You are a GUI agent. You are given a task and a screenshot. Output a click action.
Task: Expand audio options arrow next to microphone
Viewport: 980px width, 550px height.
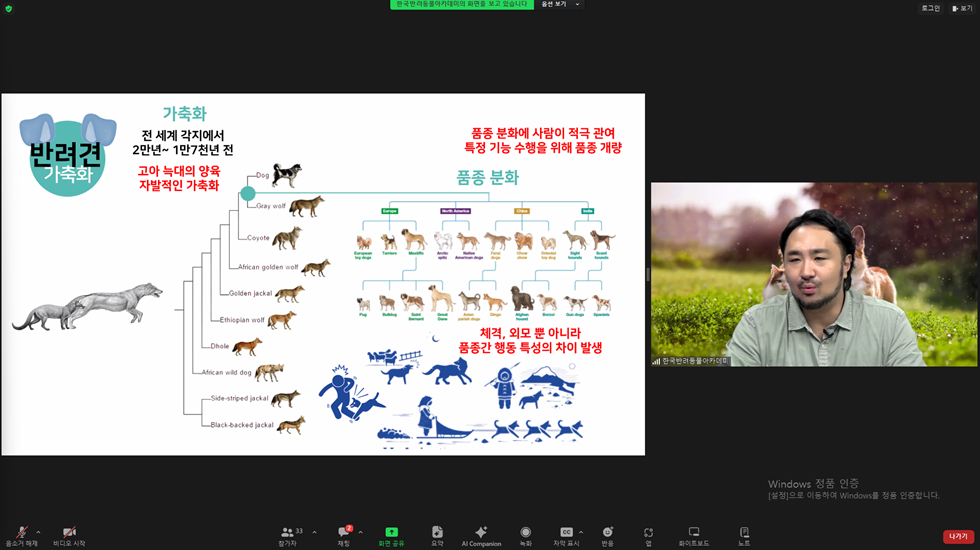click(x=38, y=532)
